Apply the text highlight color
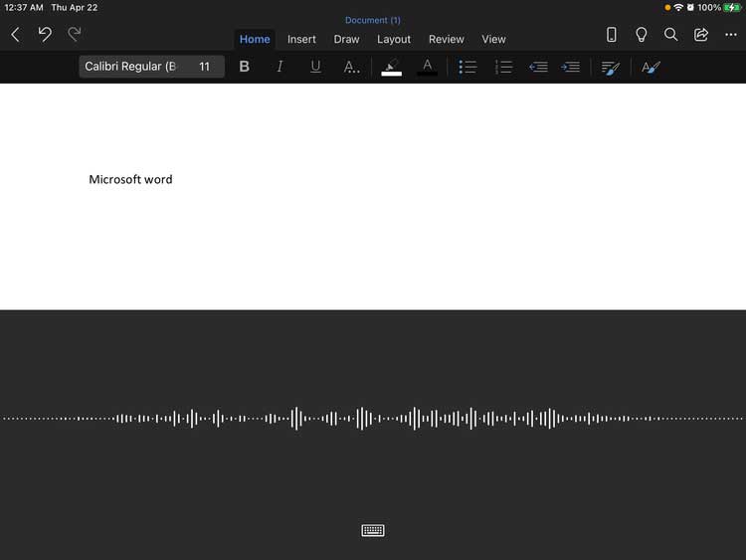The image size is (746, 560). click(391, 67)
